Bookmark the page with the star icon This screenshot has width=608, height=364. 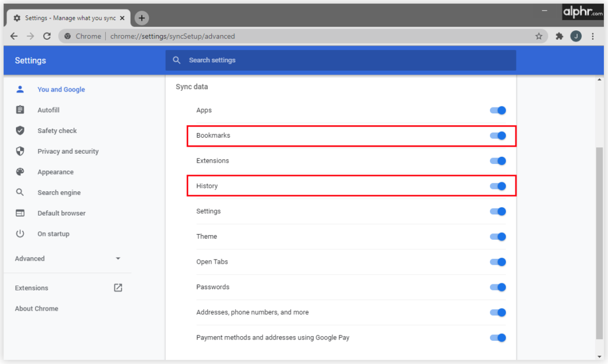click(539, 36)
